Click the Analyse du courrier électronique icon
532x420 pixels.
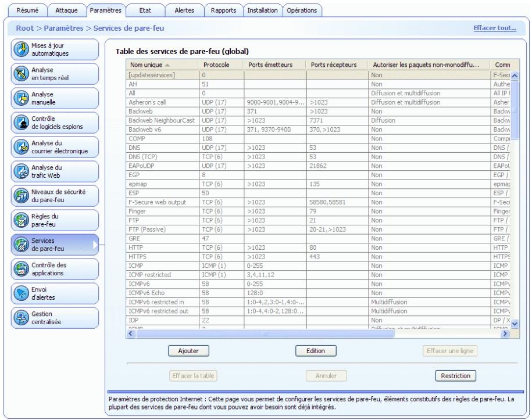pos(21,147)
